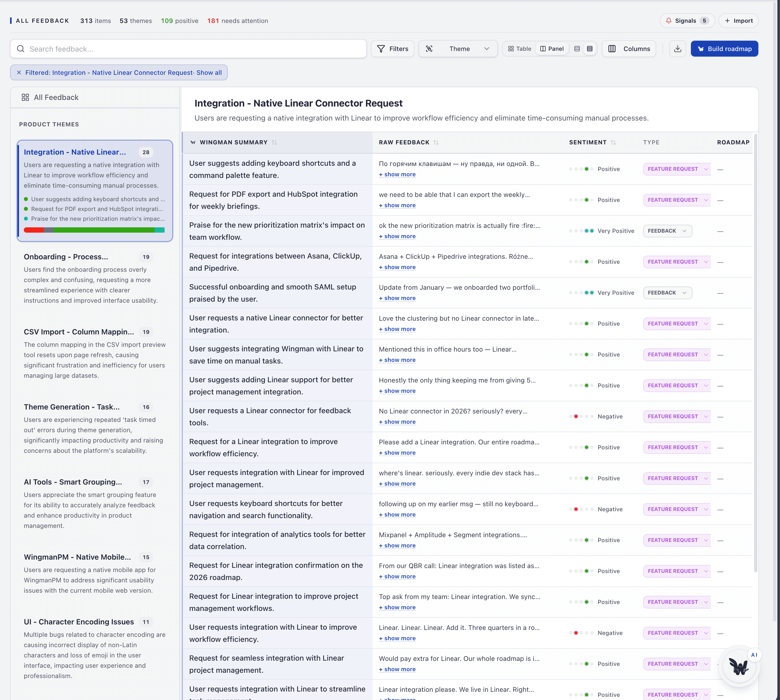Switch to Panel view
The width and height of the screenshot is (780, 700).
point(552,49)
